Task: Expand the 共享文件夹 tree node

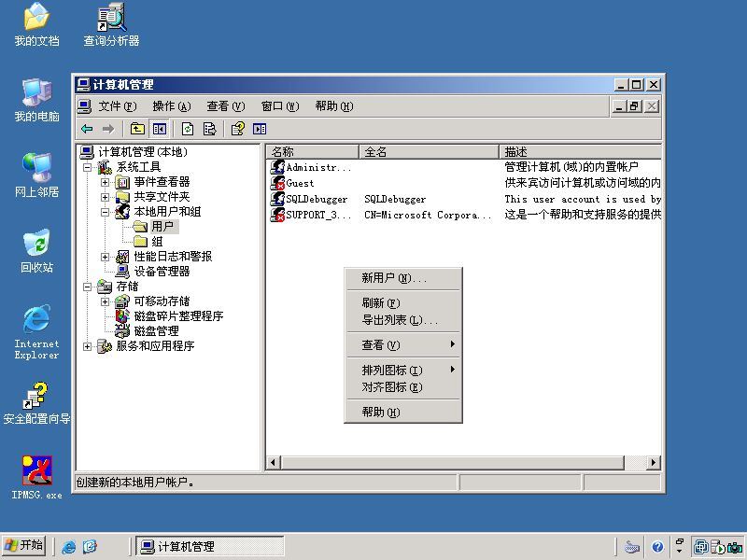Action: point(105,197)
